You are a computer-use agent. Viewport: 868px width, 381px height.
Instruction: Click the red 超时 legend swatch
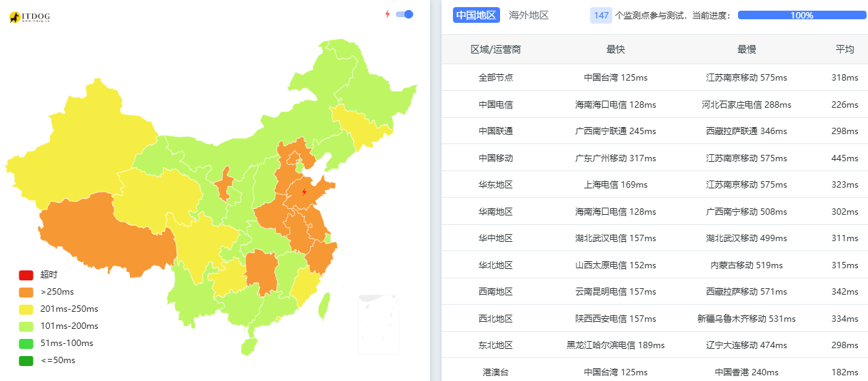[x=26, y=275]
